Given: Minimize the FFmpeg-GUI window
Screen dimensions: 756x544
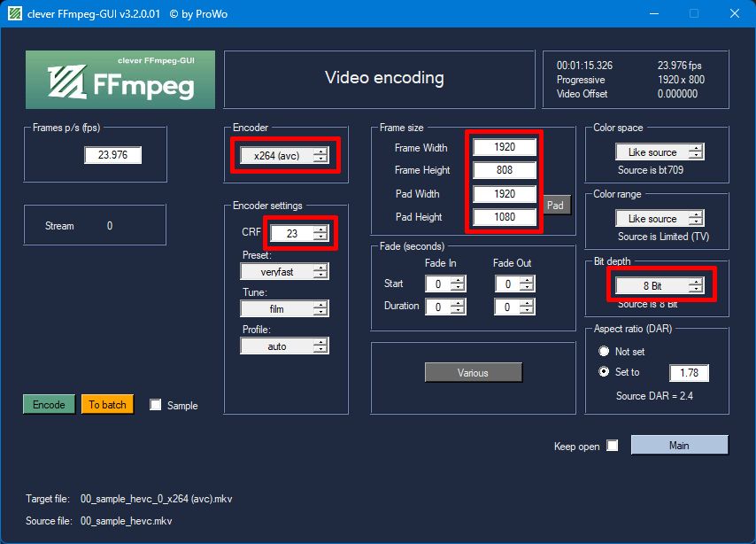Looking at the screenshot, I should point(654,13).
